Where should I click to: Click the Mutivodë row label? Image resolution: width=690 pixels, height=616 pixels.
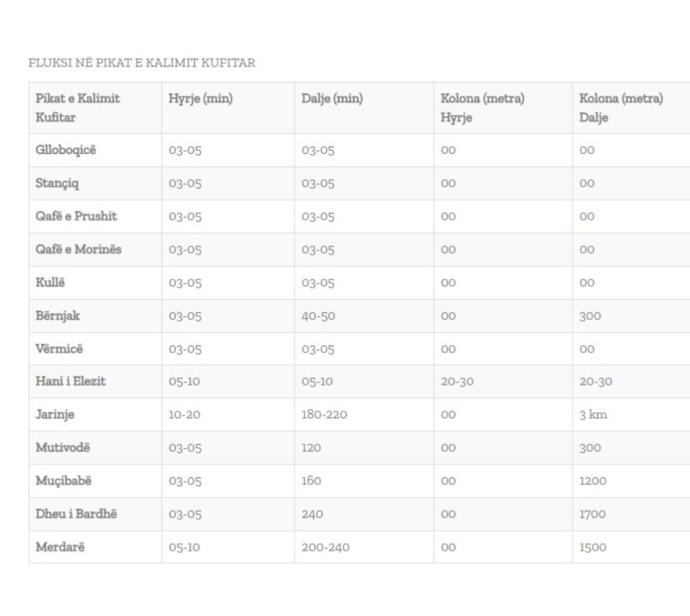click(x=63, y=448)
